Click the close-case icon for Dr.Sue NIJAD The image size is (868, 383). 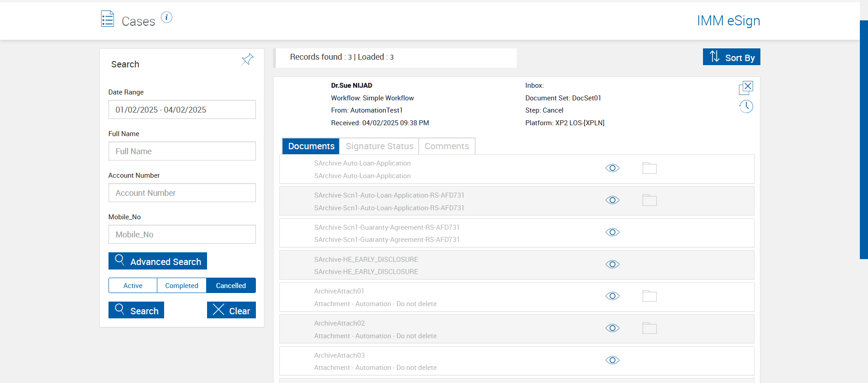tap(746, 88)
